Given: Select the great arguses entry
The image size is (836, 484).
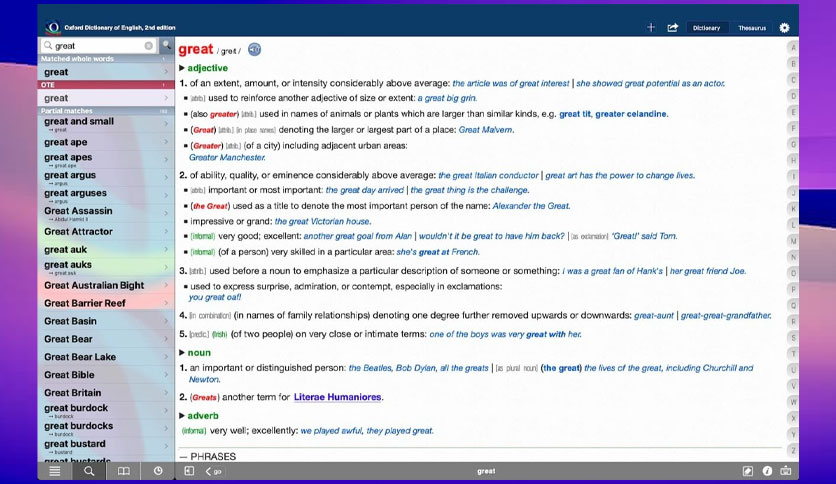Looking at the screenshot, I should [106, 195].
